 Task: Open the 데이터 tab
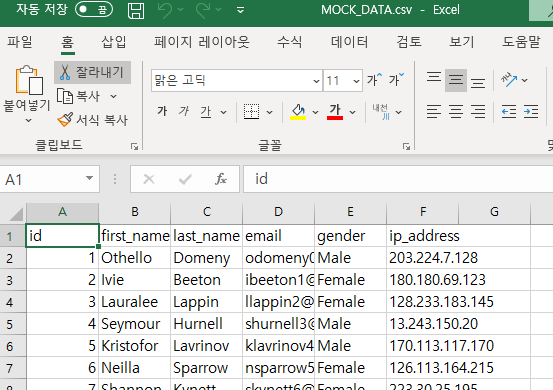tap(350, 42)
